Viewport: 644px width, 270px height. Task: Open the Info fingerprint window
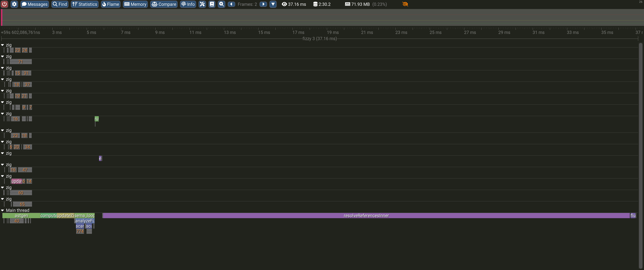point(188,4)
